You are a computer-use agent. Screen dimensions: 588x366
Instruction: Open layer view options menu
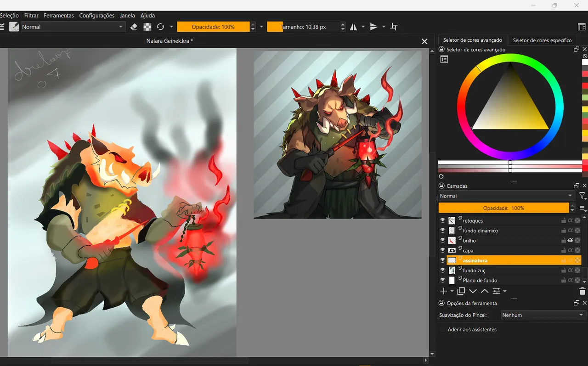[x=582, y=208]
